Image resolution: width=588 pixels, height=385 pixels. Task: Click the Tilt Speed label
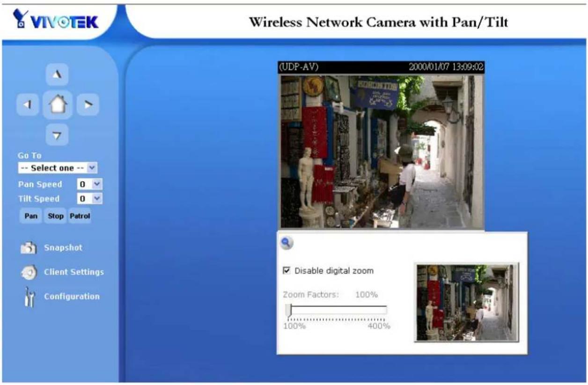pyautogui.click(x=38, y=198)
